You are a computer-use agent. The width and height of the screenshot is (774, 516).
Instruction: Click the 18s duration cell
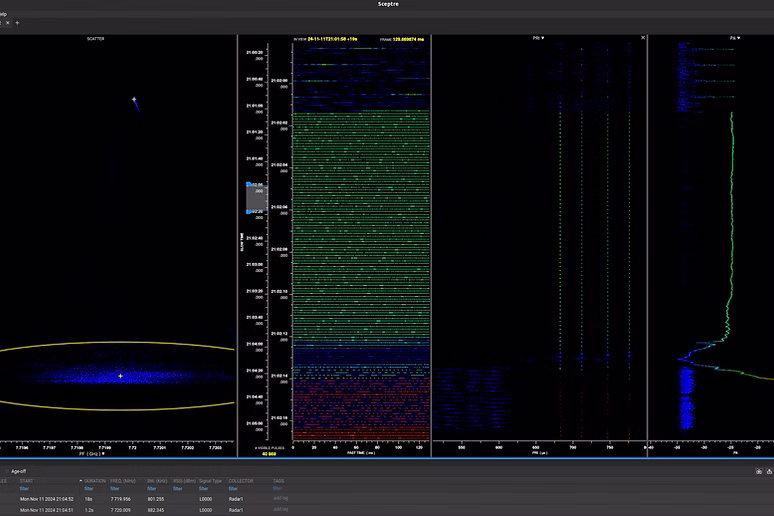coord(88,499)
